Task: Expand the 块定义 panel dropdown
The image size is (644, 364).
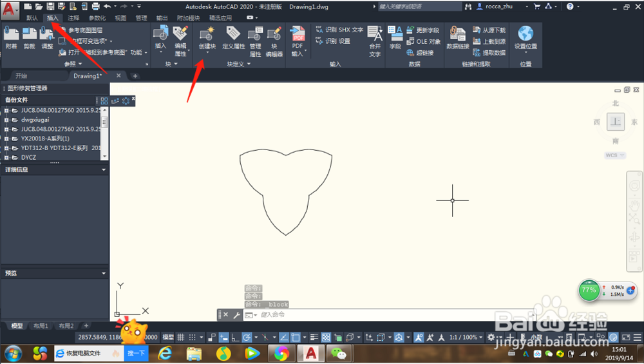Action: [239, 64]
